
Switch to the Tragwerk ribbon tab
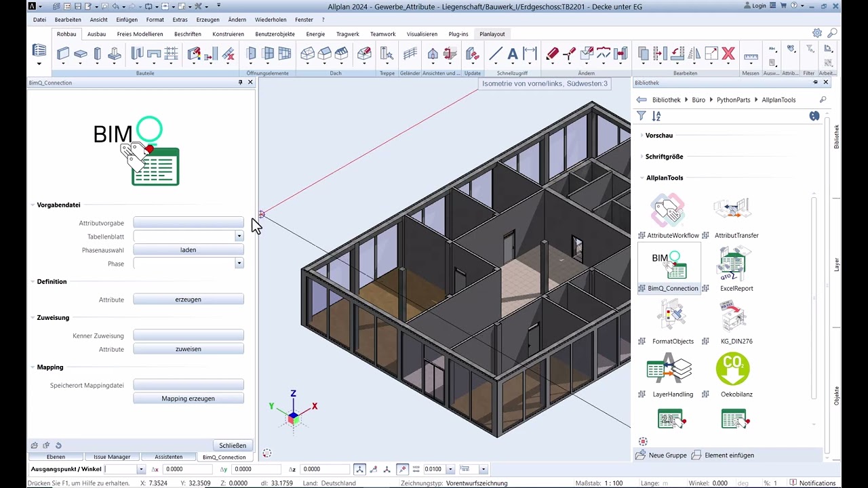coord(348,34)
